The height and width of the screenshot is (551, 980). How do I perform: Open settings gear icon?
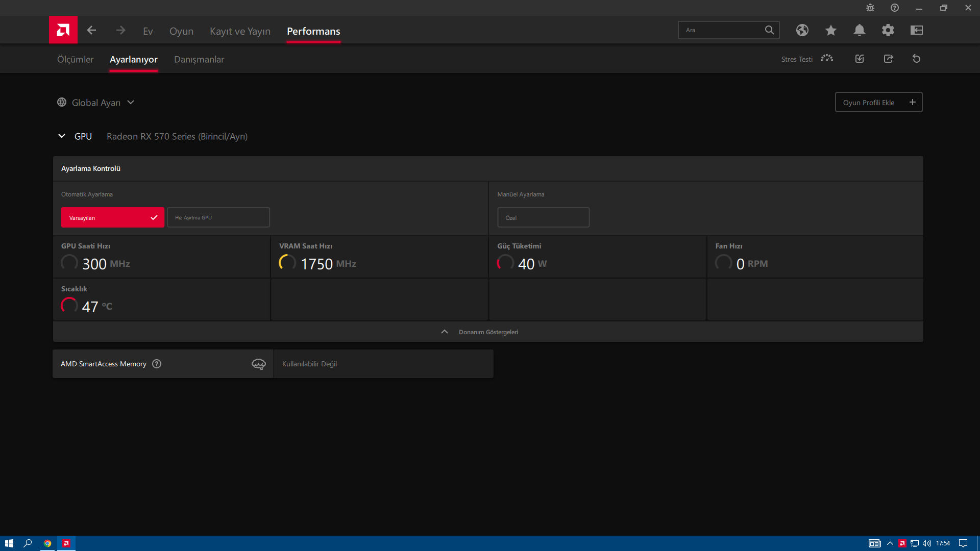coord(888,31)
